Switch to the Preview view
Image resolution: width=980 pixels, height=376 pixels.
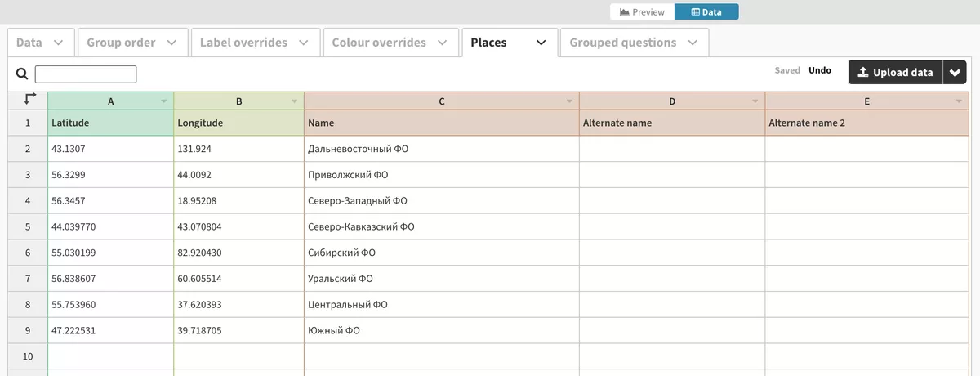(642, 12)
